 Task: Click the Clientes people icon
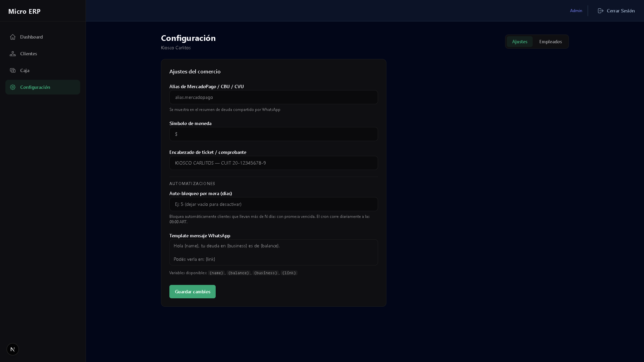pos(13,54)
